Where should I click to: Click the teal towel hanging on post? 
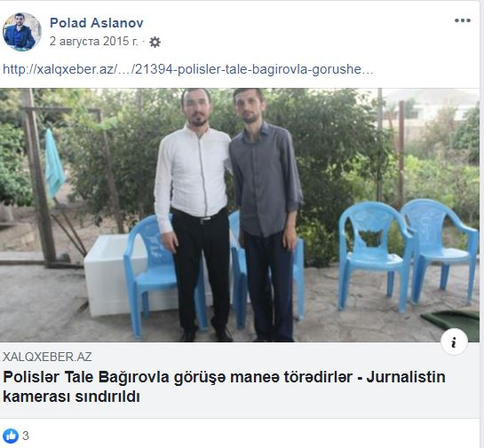[54, 163]
